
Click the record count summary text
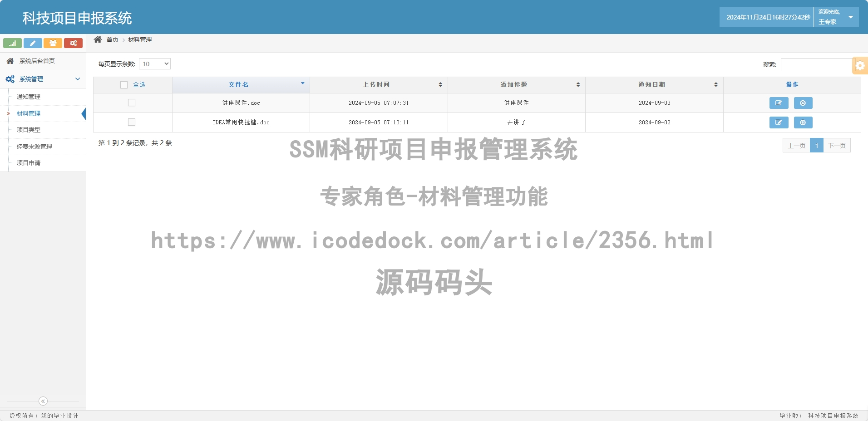click(135, 143)
